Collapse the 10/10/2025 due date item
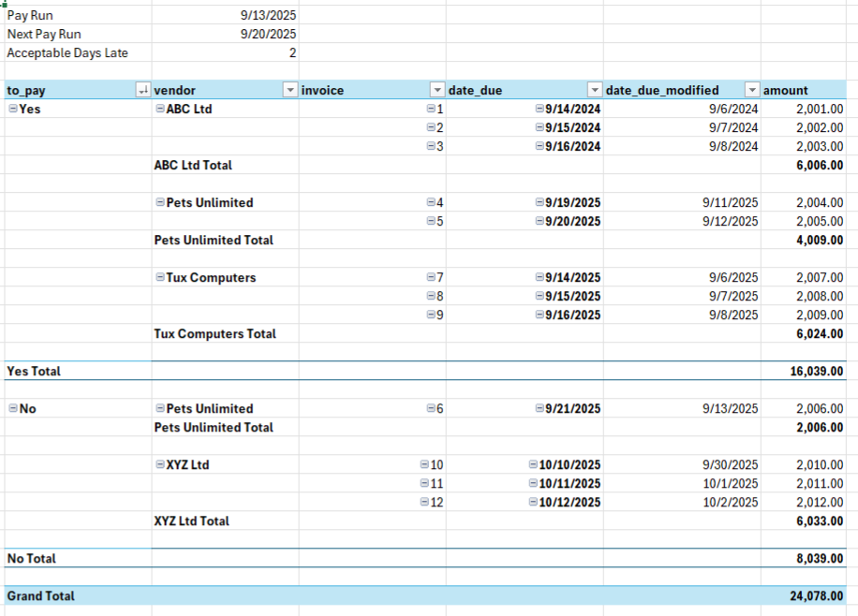 533,464
